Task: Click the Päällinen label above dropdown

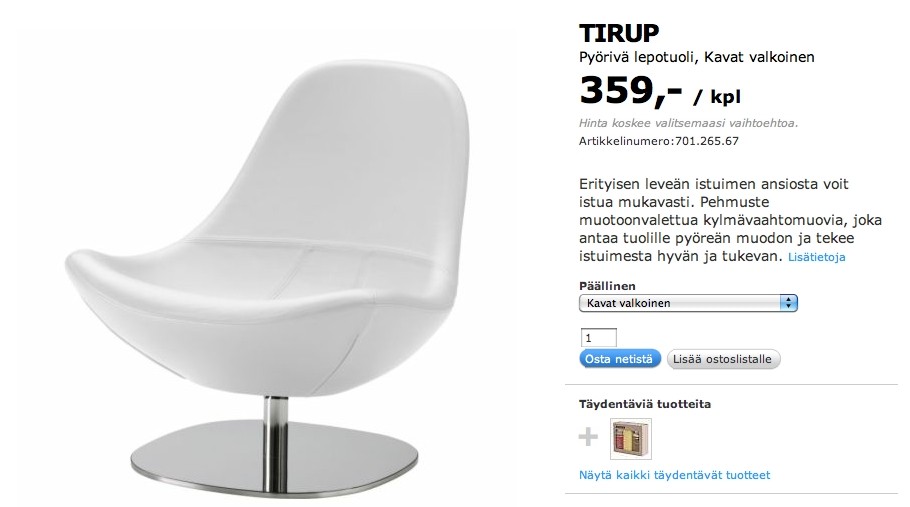Action: click(x=607, y=286)
